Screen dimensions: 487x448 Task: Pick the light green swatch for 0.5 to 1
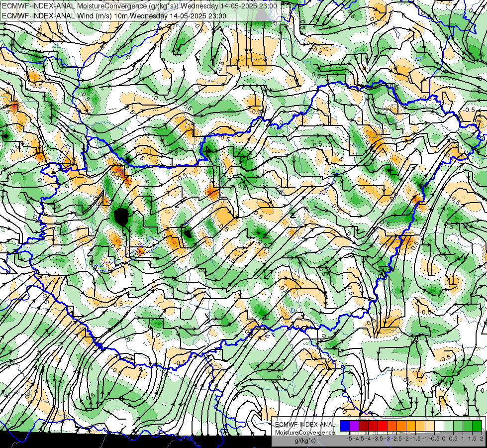click(x=458, y=426)
